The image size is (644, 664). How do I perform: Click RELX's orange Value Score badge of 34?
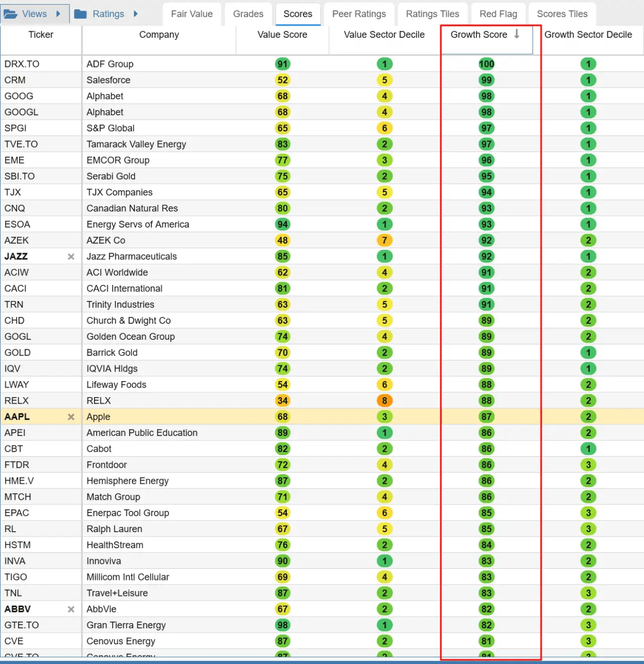click(x=282, y=400)
